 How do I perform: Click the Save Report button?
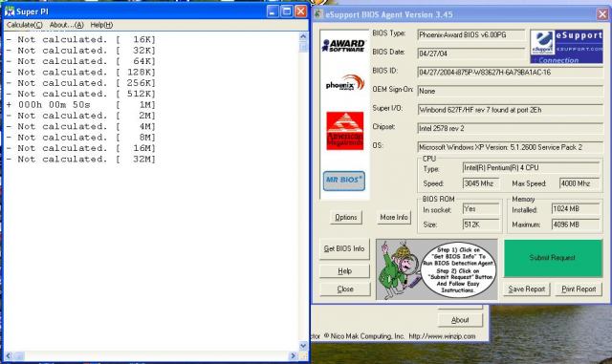(527, 289)
